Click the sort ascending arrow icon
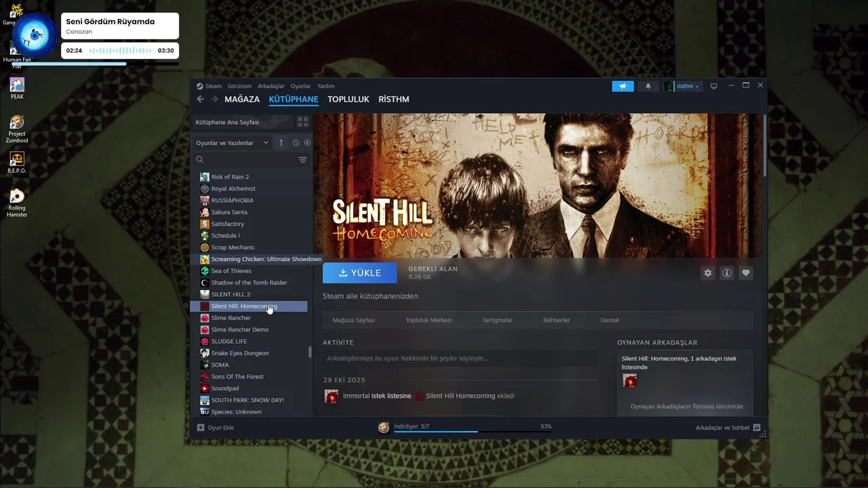The width and height of the screenshot is (868, 488). pyautogui.click(x=281, y=143)
